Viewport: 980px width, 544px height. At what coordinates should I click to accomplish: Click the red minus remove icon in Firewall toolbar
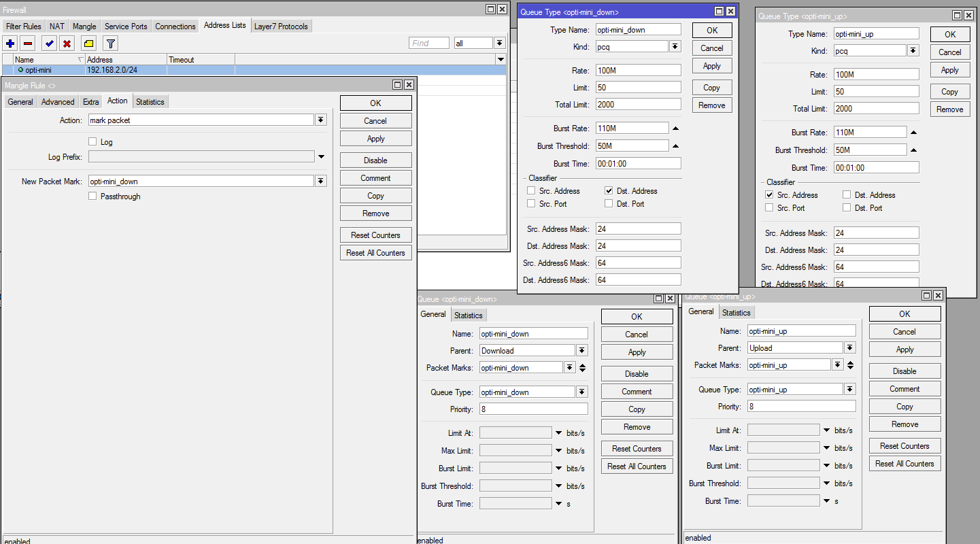[x=28, y=44]
